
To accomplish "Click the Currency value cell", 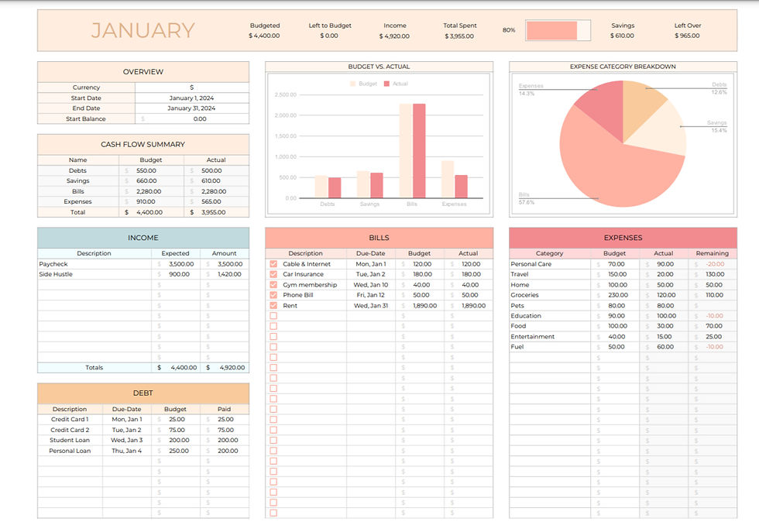I will 192,87.
